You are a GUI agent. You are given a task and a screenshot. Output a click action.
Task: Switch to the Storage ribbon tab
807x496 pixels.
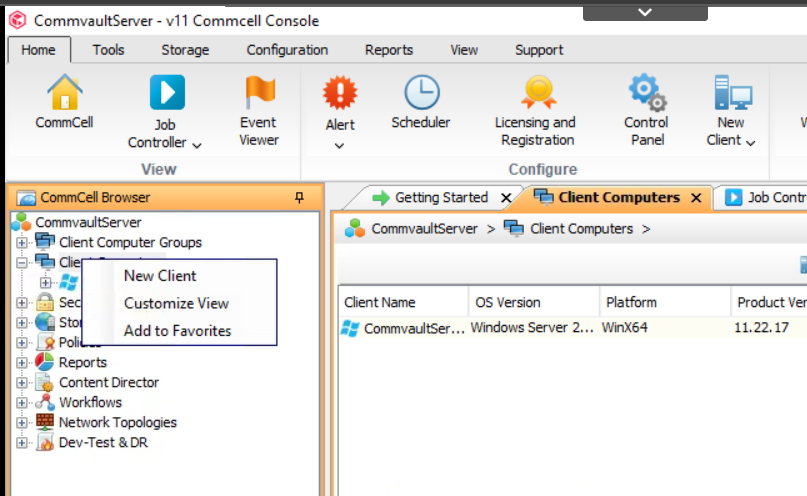coord(185,50)
